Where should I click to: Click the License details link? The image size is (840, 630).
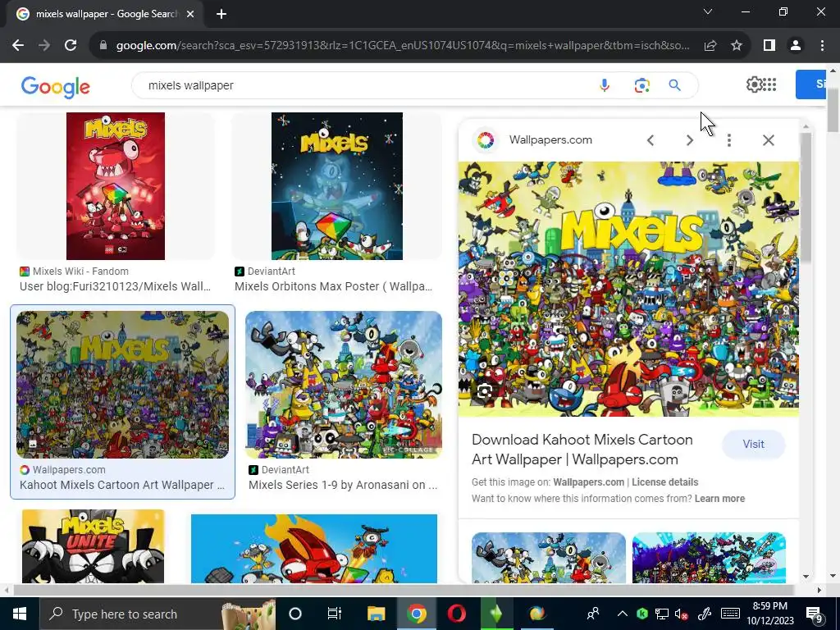click(x=664, y=482)
